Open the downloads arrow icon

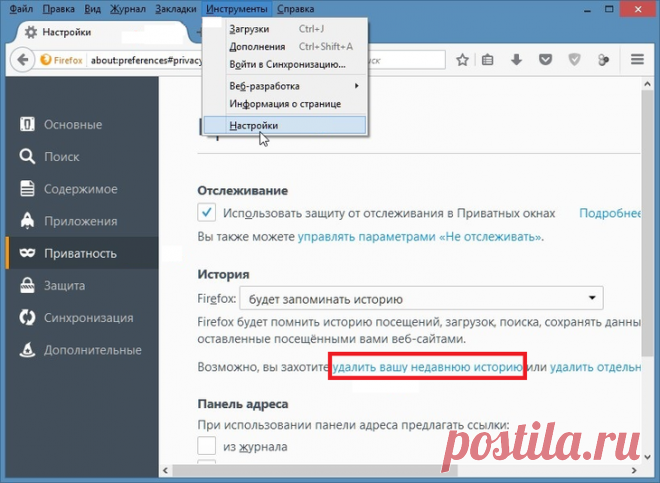point(516,60)
